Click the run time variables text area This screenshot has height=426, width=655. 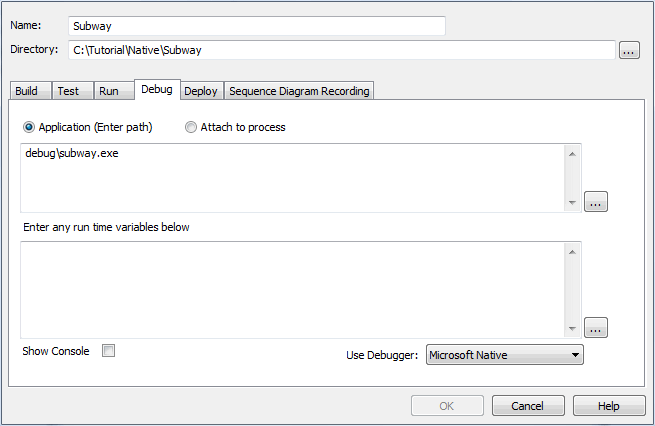292,290
